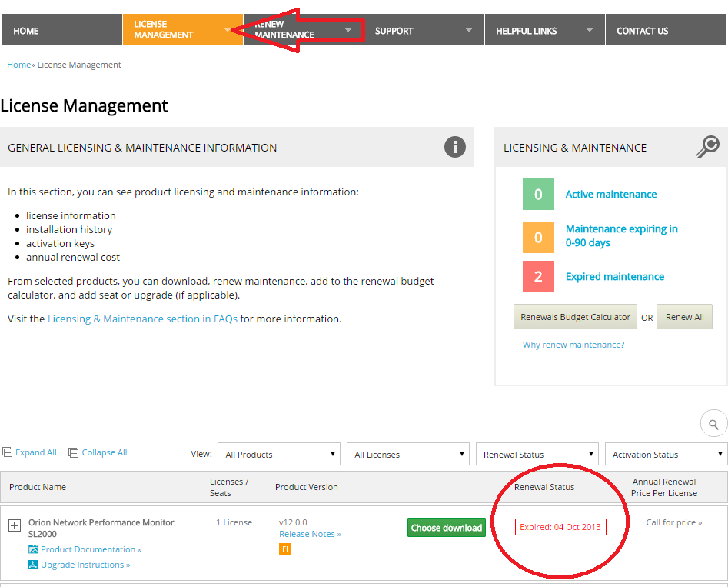Click Home in the breadcrumb trail
The image size is (728, 587).
18,65
